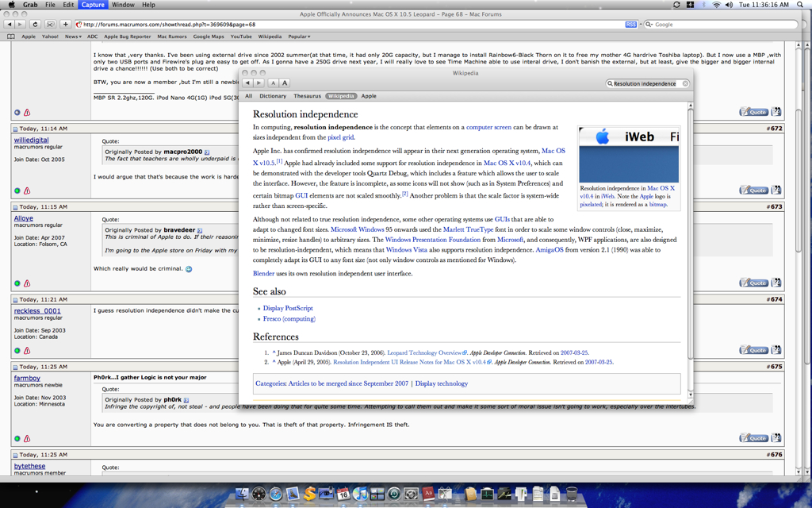Go forward in the Dictionary window

(x=259, y=83)
